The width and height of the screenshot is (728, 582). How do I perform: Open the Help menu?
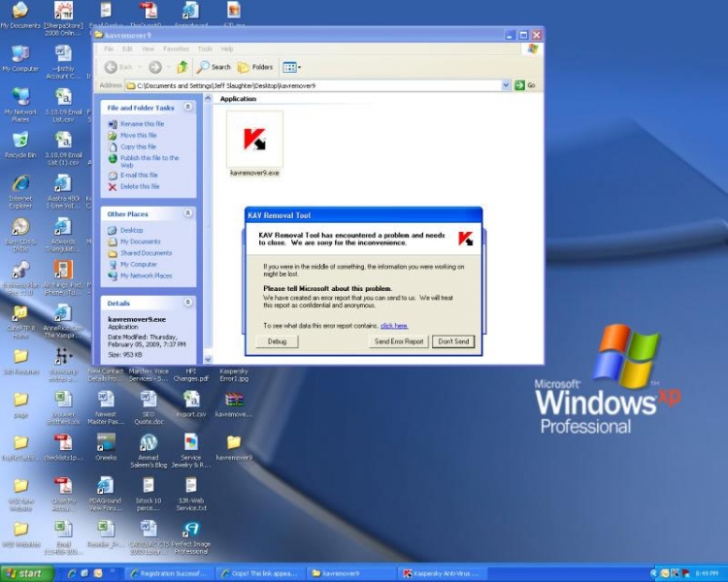[x=227, y=48]
